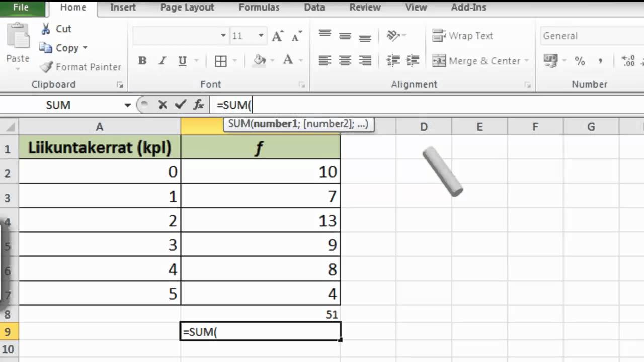Viewport: 644px width, 362px height.
Task: Switch to the Insert tab
Action: pyautogui.click(x=123, y=7)
